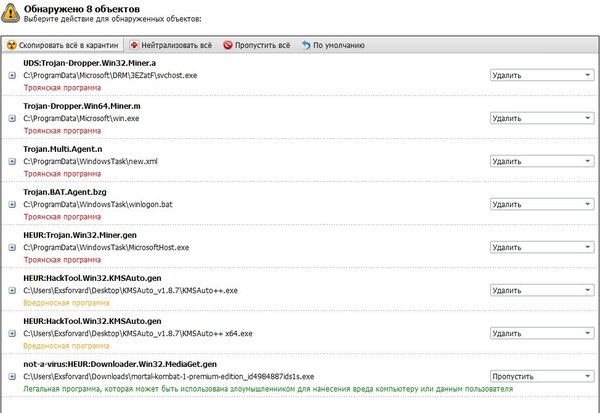Viewport: 600px width, 413px height.
Task: Click the red neutralize-all icon
Action: pyautogui.click(x=134, y=45)
